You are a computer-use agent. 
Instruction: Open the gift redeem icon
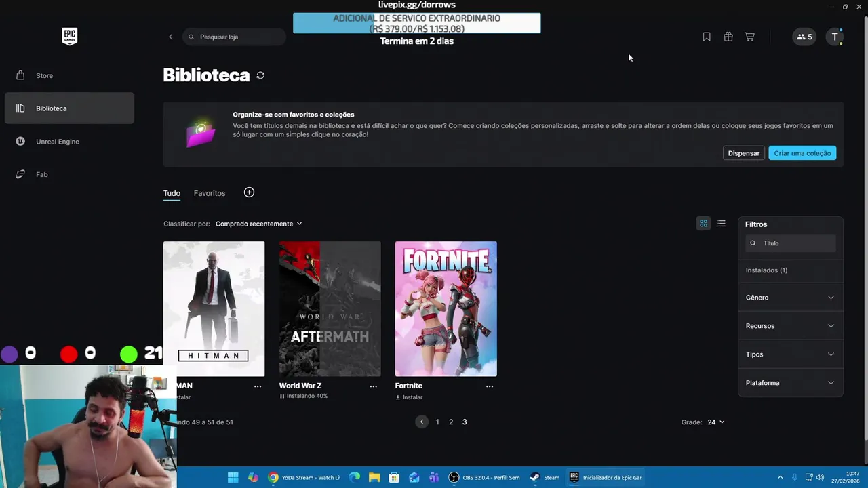coord(728,37)
